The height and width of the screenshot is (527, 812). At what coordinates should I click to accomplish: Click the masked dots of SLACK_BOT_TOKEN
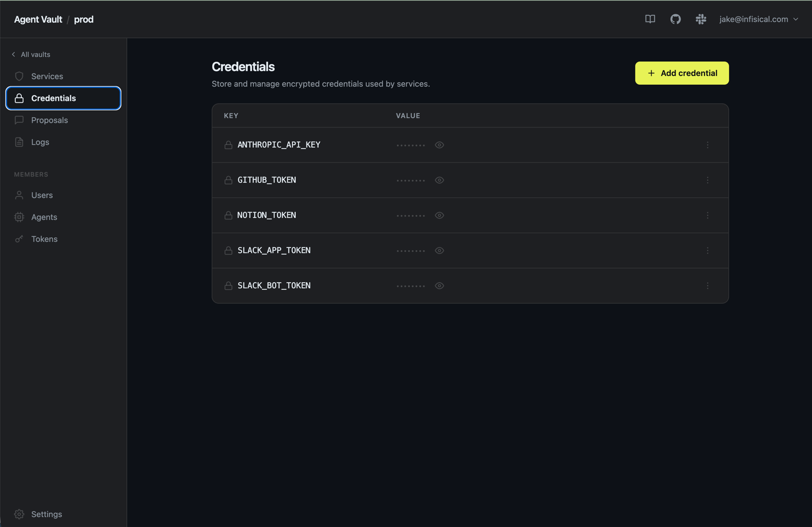pos(411,286)
